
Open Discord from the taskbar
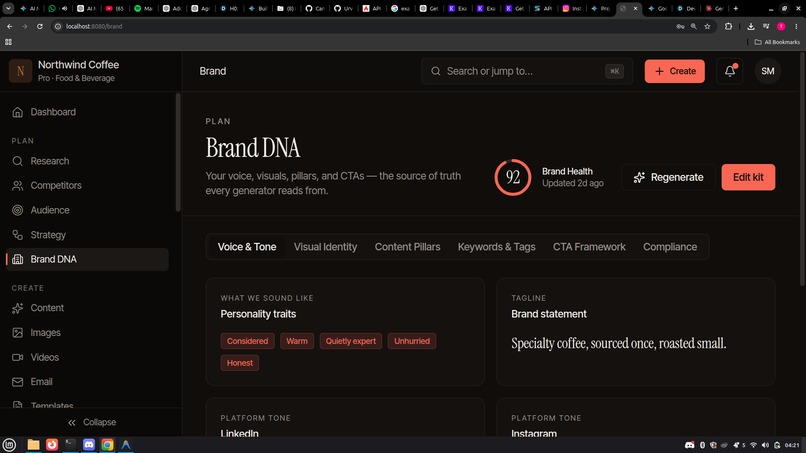click(x=89, y=444)
